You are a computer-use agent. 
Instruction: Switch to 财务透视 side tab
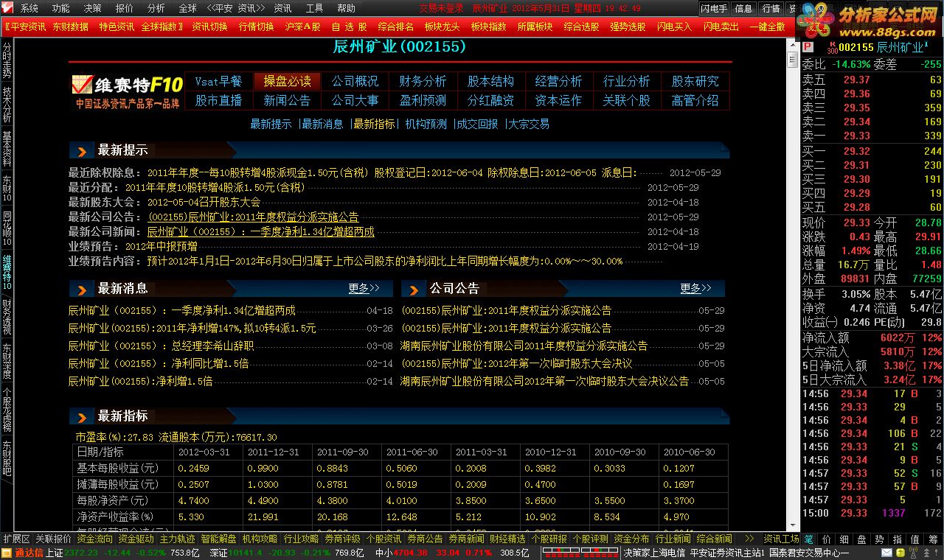tap(7, 316)
